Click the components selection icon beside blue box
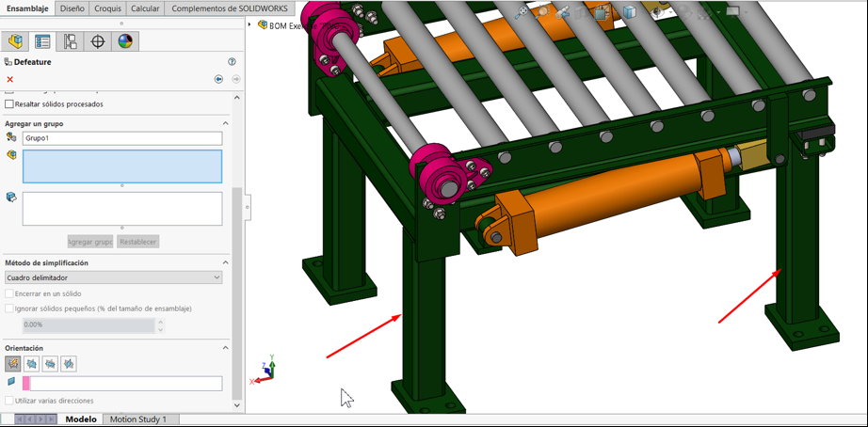The width and height of the screenshot is (868, 427). 11,155
